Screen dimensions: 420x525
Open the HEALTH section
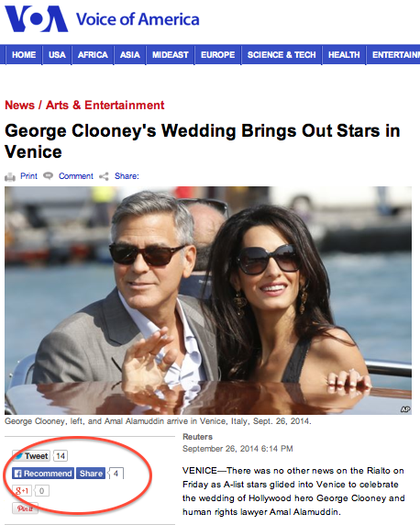pos(344,54)
